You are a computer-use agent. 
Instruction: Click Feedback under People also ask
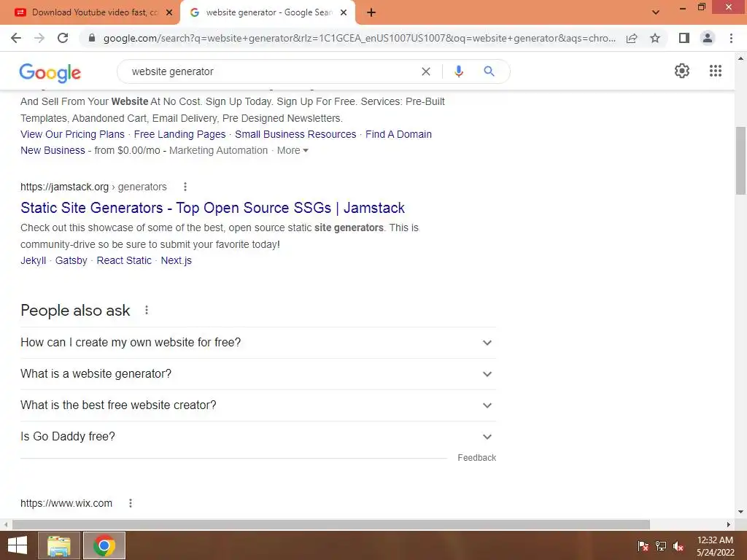coord(477,458)
